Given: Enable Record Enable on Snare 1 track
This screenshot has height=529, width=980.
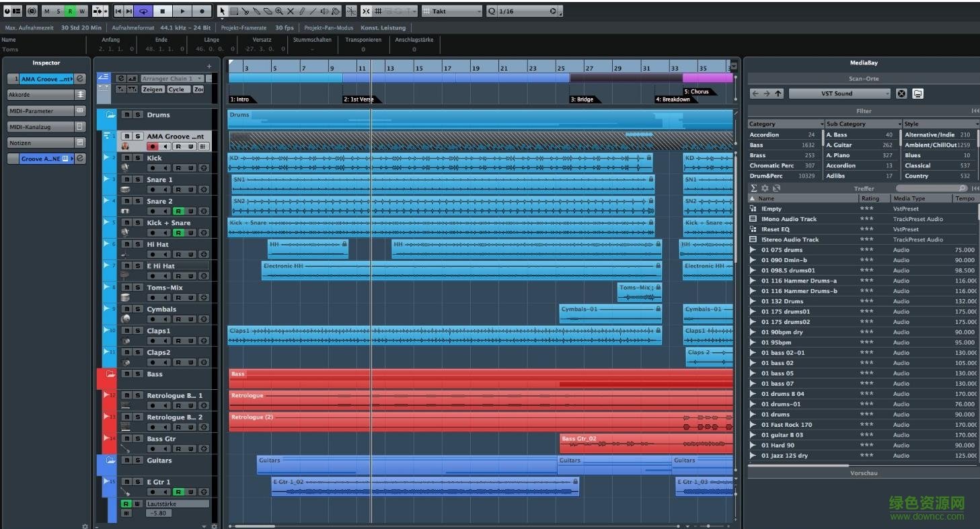Looking at the screenshot, I should click(x=153, y=190).
